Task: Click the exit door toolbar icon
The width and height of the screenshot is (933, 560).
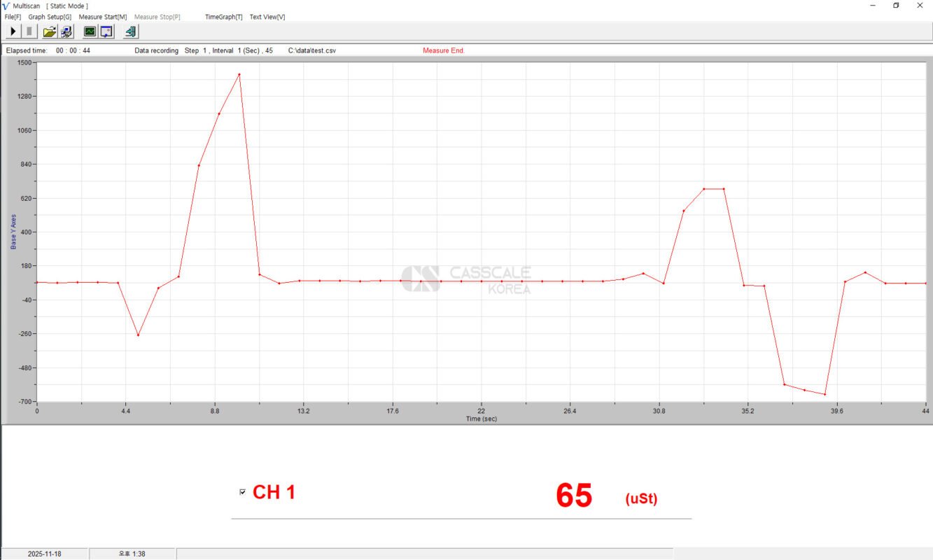Action: tap(131, 31)
